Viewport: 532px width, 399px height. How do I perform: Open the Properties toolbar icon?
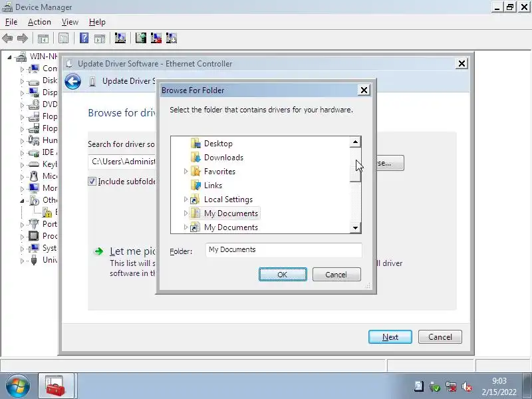click(x=63, y=38)
